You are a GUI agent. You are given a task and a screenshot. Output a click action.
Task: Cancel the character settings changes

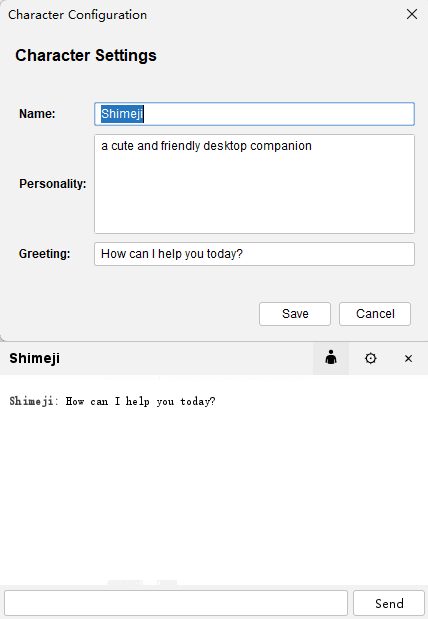375,314
